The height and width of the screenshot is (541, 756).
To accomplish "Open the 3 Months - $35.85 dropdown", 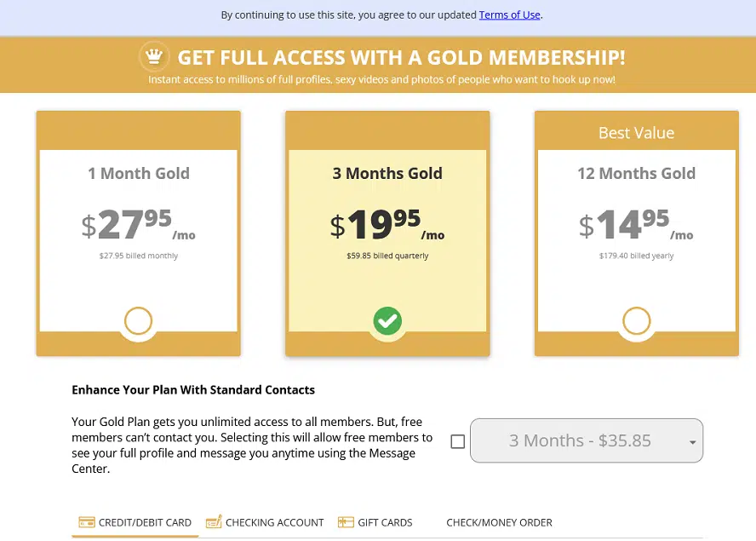I will pos(581,440).
